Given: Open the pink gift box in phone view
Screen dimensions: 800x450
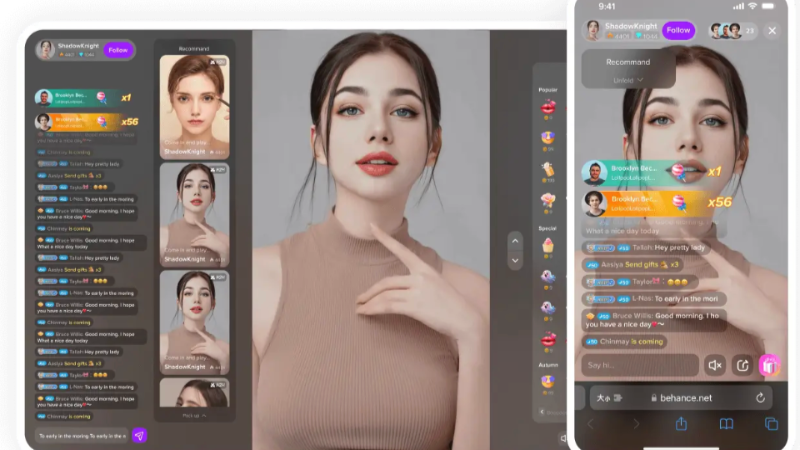Looking at the screenshot, I should point(769,365).
